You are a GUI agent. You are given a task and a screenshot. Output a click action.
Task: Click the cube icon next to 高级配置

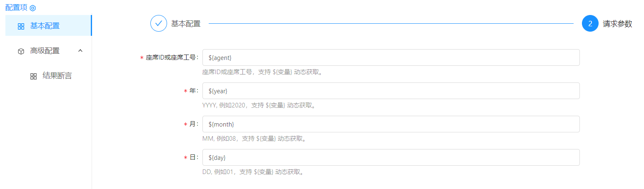21,51
